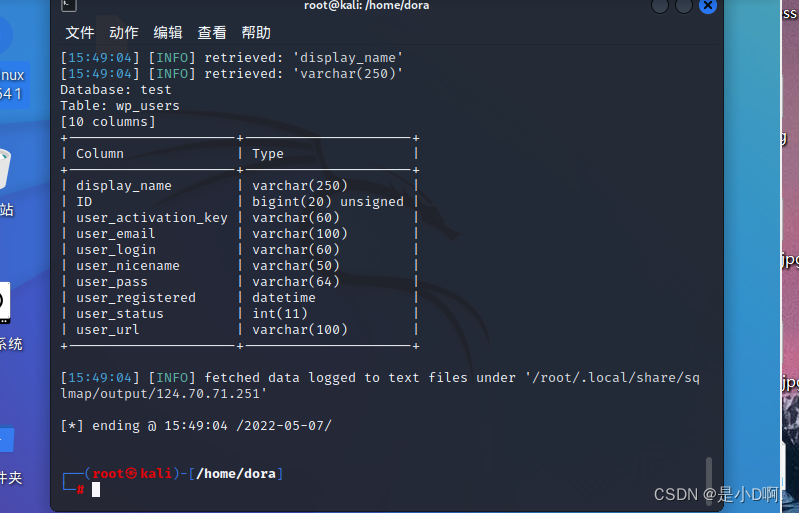Click the trash bin desktop icon
799x513 pixels.
pos(3,168)
